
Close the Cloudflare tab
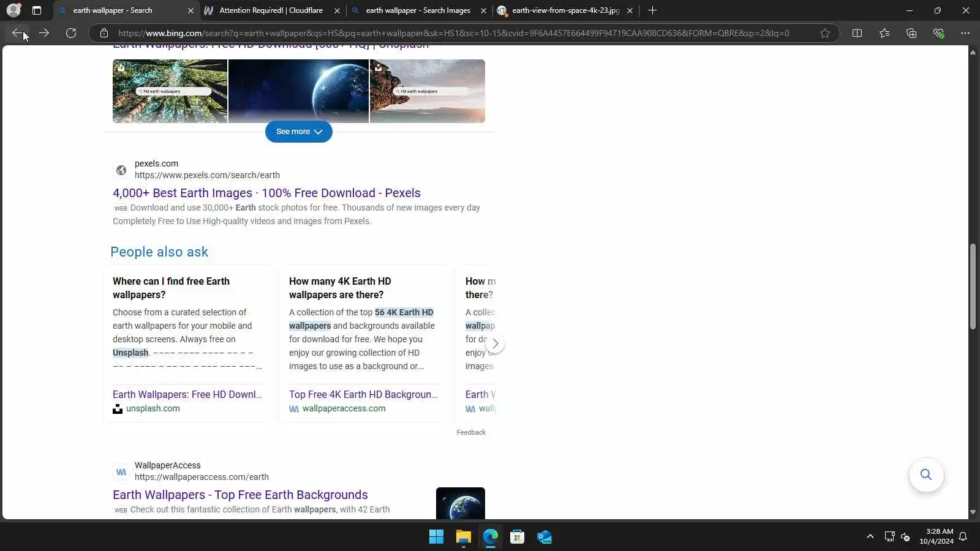click(337, 10)
